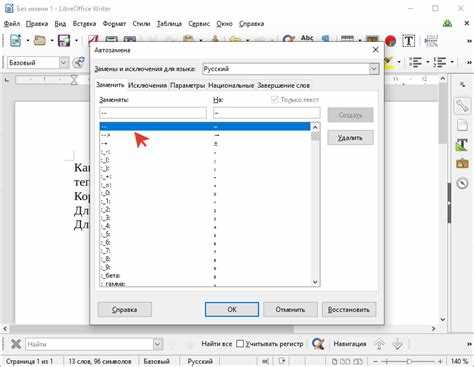
Task: Expand formatting toolbar overflow chevron
Action: (469, 62)
